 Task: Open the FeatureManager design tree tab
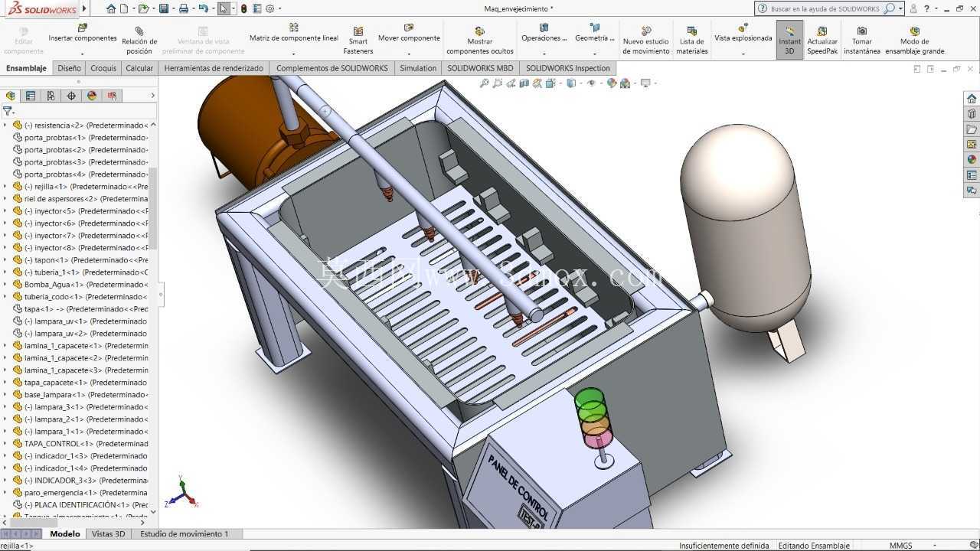pos(11,96)
